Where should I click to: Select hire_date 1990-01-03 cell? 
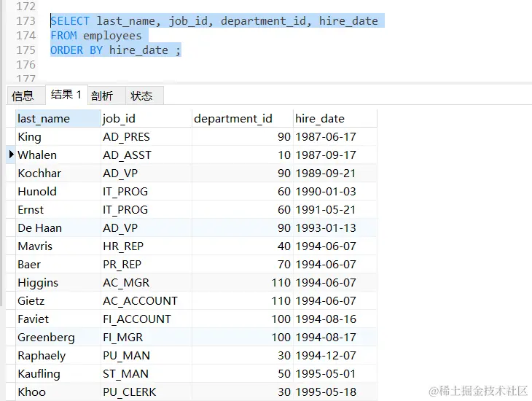pos(335,192)
